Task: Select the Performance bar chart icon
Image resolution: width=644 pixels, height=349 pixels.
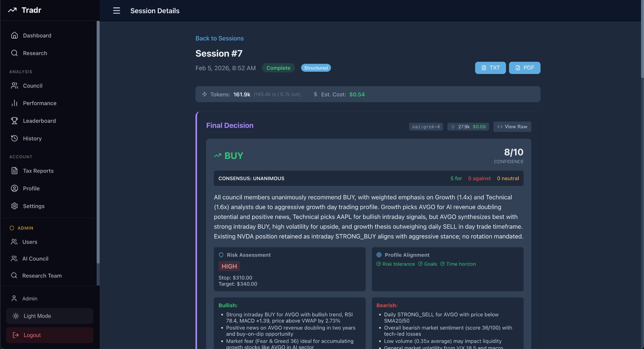Action: pos(14,103)
